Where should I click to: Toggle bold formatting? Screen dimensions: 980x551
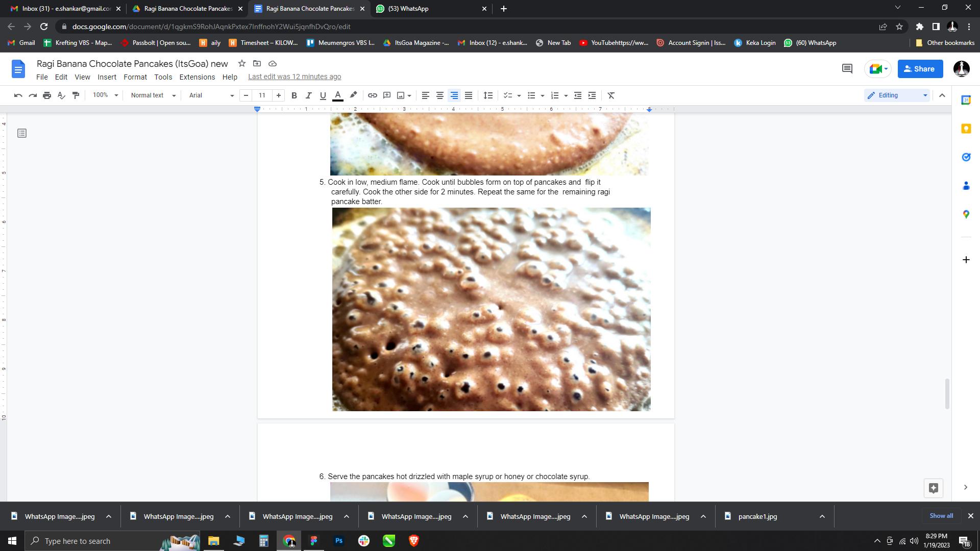(x=294, y=95)
